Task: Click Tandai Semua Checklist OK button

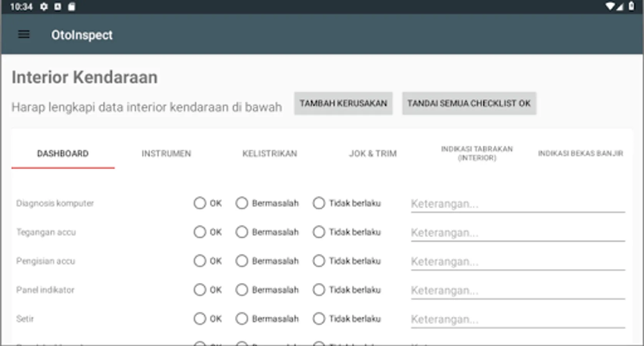Action: 469,103
